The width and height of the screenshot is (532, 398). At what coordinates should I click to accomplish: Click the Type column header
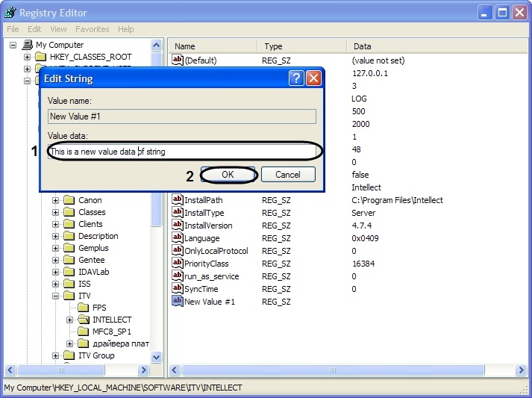point(273,46)
